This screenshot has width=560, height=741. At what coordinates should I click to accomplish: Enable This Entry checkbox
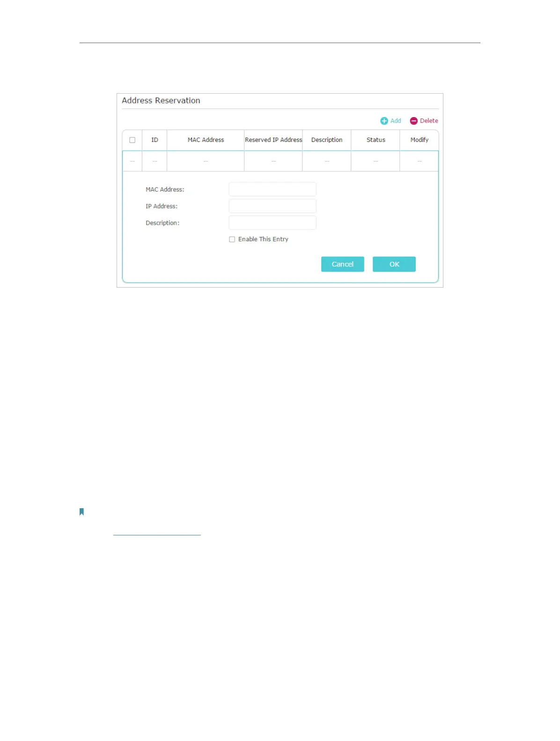coord(232,239)
